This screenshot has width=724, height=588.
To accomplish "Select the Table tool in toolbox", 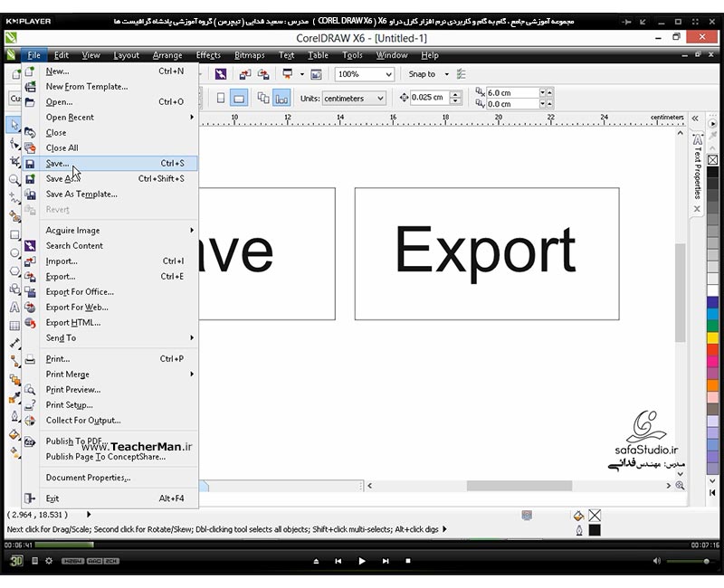I will (x=14, y=326).
